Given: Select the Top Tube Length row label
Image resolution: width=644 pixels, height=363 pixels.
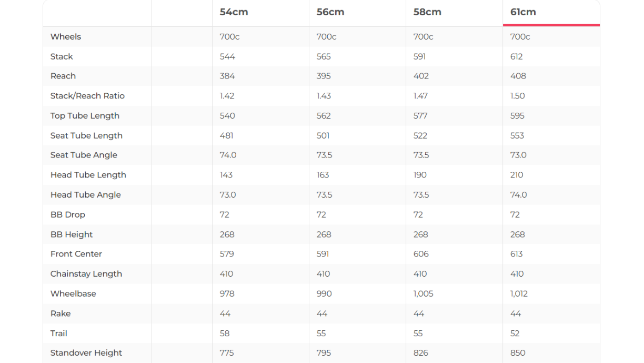Looking at the screenshot, I should pos(85,116).
